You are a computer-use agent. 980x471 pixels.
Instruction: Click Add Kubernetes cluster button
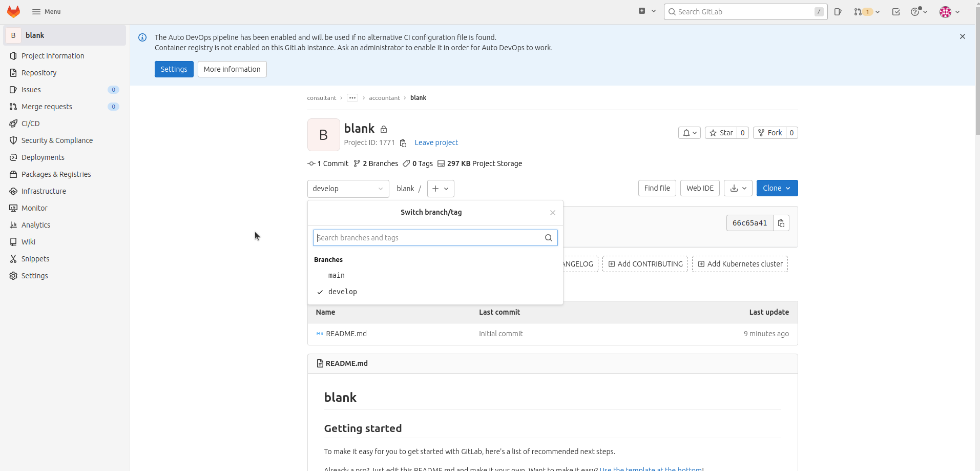[740, 264]
